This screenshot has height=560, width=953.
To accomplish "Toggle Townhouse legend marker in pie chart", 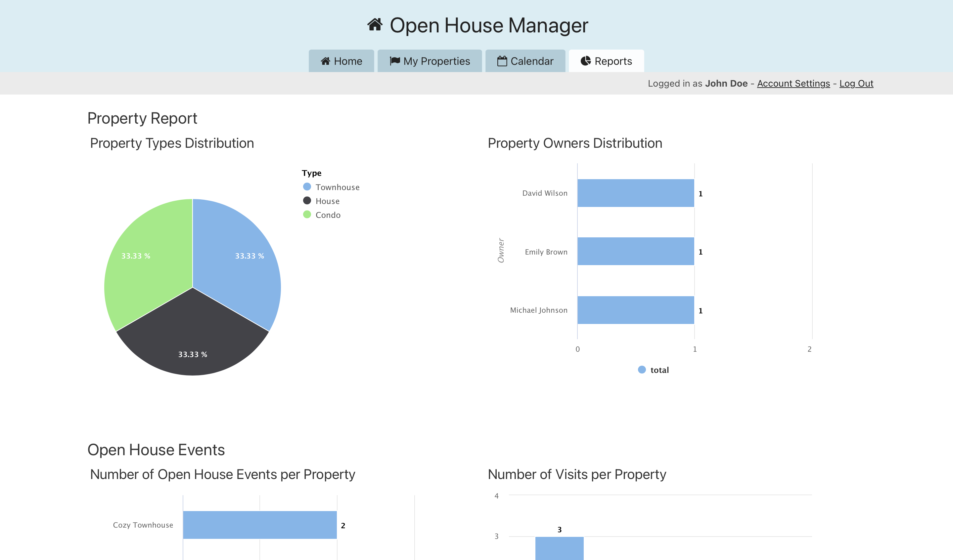I will (307, 187).
